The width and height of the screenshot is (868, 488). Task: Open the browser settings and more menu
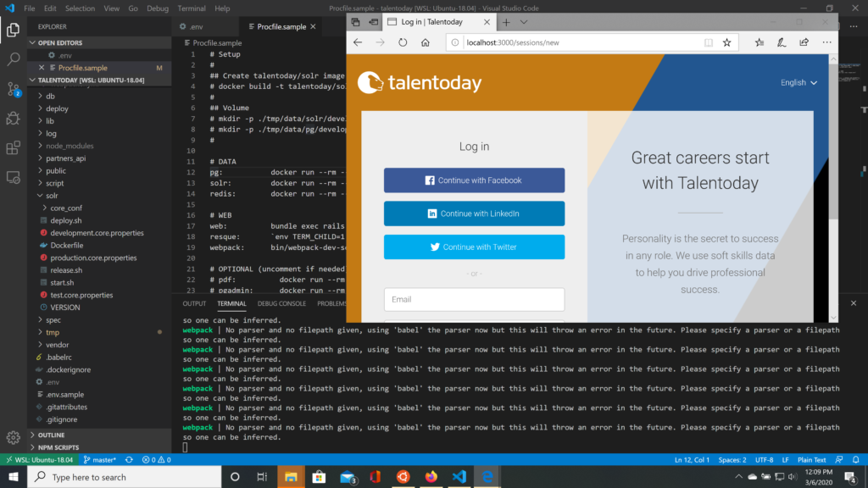coord(827,42)
